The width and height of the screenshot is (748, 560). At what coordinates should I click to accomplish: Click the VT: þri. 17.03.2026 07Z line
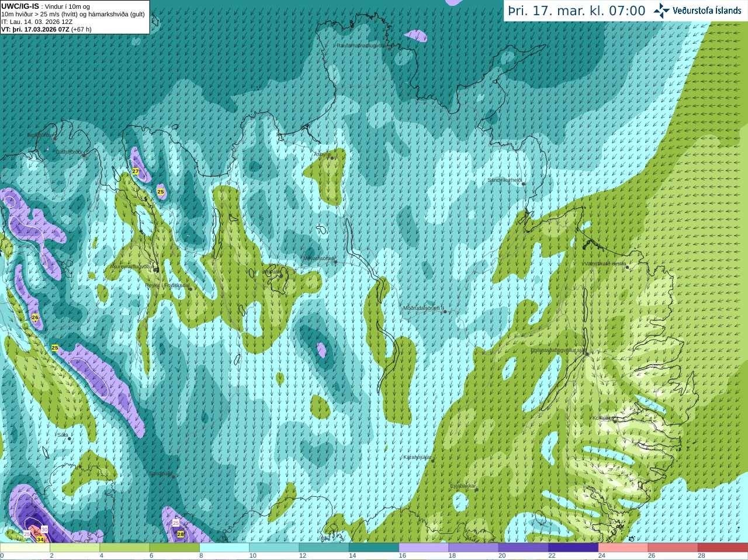[x=46, y=29]
